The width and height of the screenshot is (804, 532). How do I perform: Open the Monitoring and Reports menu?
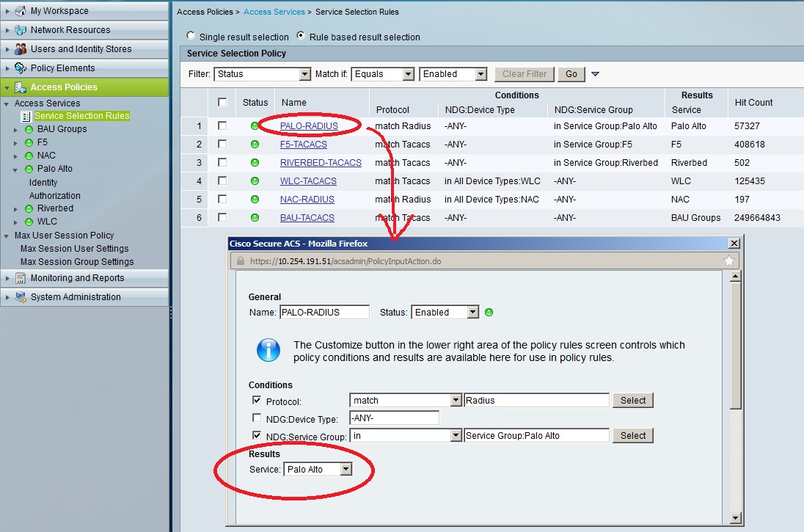point(84,278)
